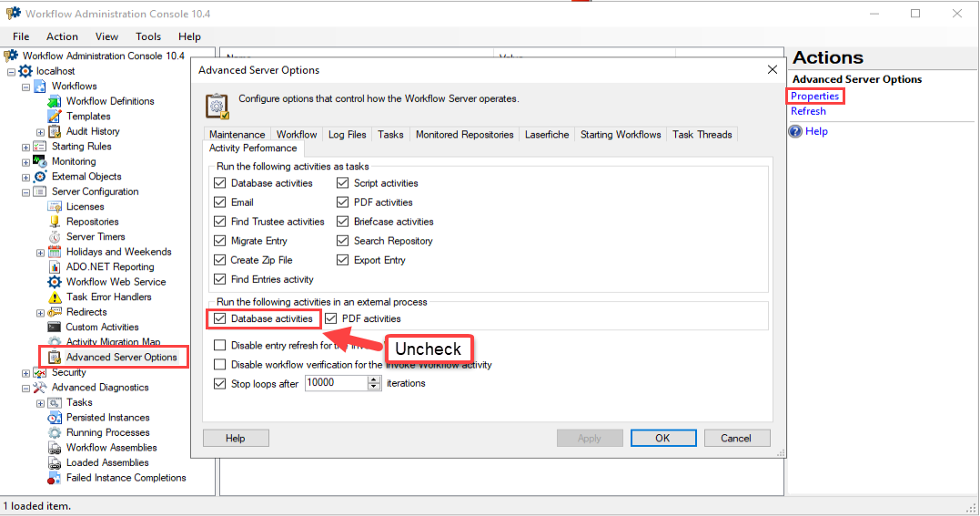Expand the Audit History node
980x516 pixels.
coord(41,132)
